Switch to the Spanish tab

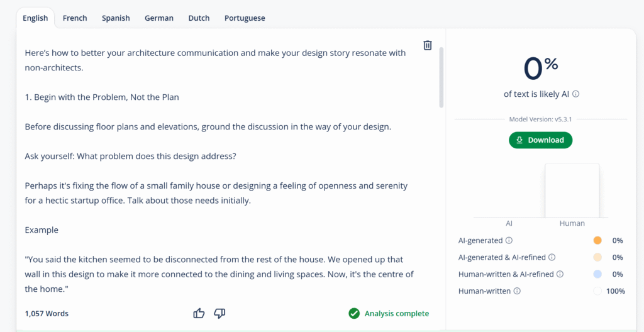116,18
